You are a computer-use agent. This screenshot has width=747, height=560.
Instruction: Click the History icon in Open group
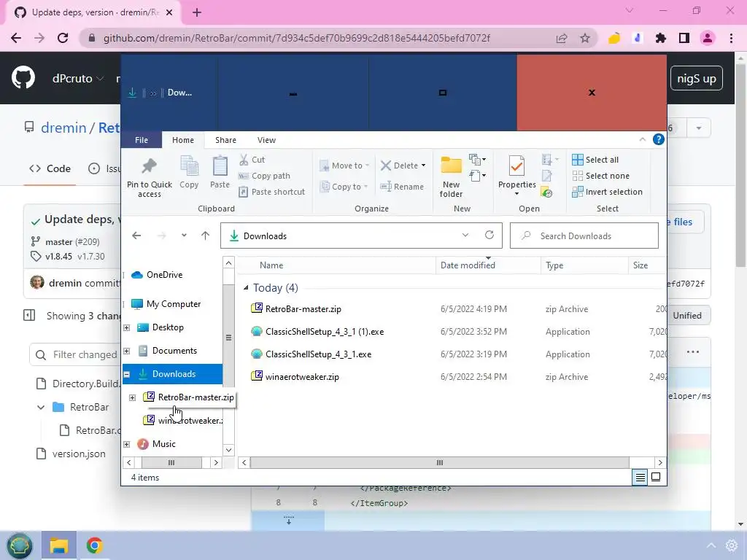coord(546,192)
